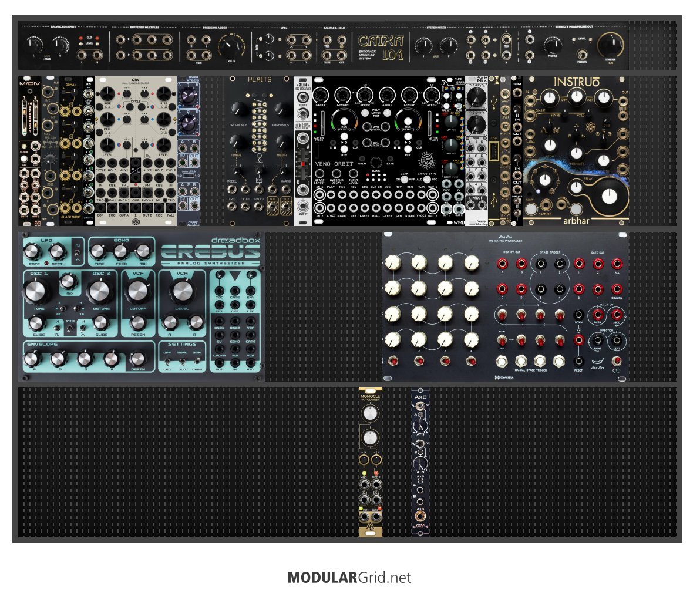Click the Zoe STAGE TRIGGER 1 jack

(540, 264)
